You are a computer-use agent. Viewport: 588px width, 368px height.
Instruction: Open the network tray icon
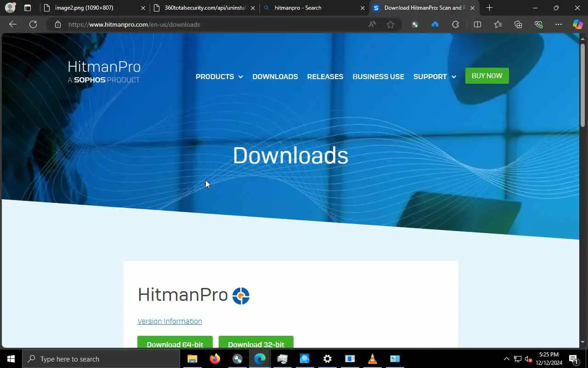click(x=518, y=359)
